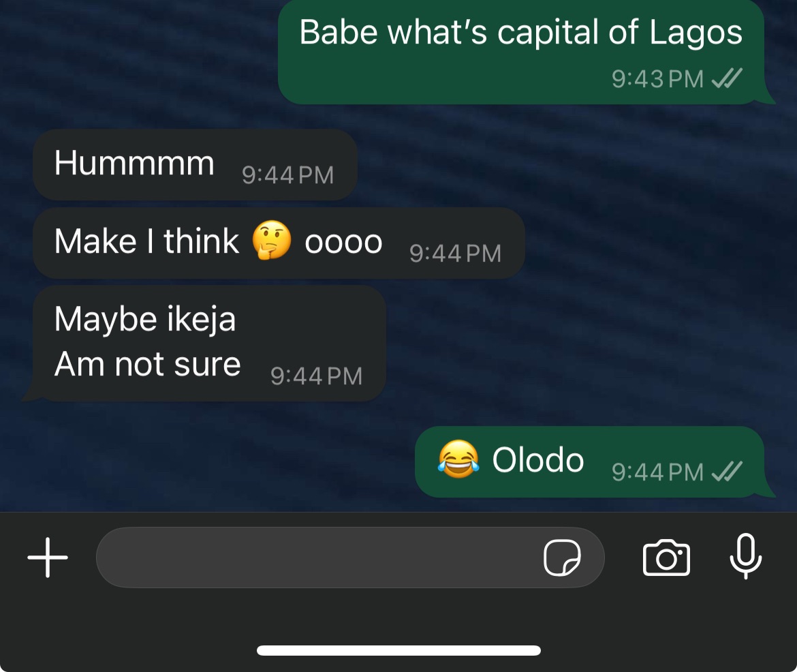Tap the home indicator bar
Viewport: 797px width, 672px height.
pyautogui.click(x=398, y=650)
